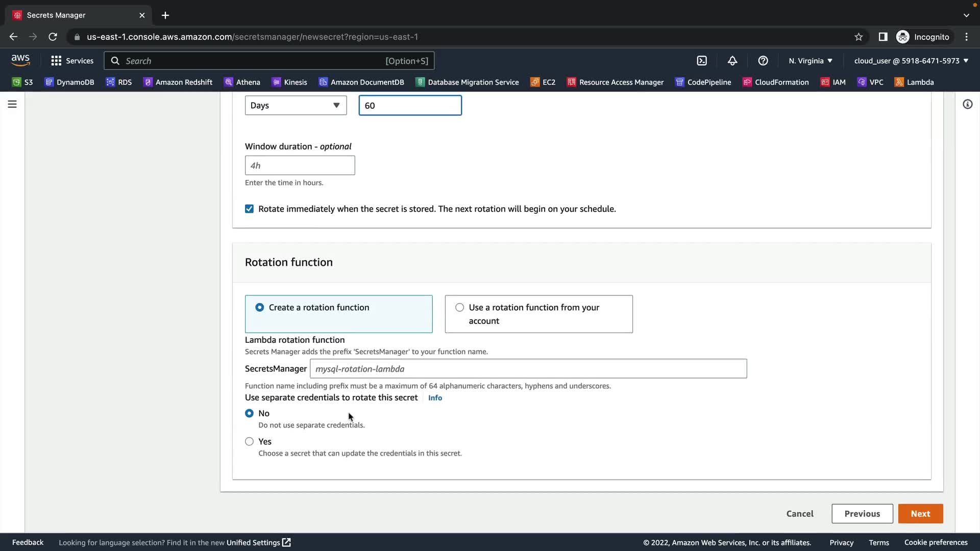
Task: Click the Lambda rotation function name field
Action: (x=528, y=369)
